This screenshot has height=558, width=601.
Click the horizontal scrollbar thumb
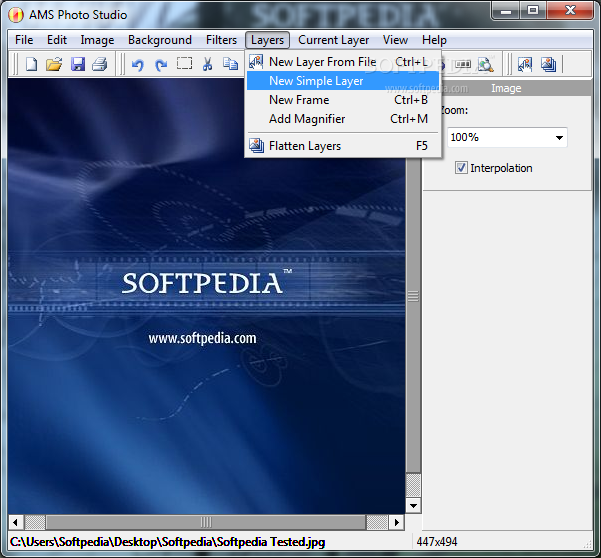pos(206,522)
